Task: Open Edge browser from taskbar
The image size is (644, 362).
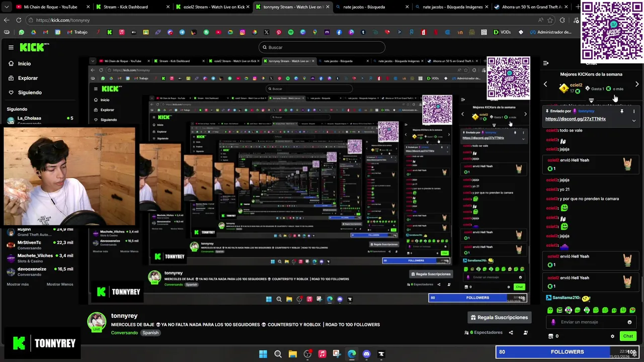Action: point(352,354)
